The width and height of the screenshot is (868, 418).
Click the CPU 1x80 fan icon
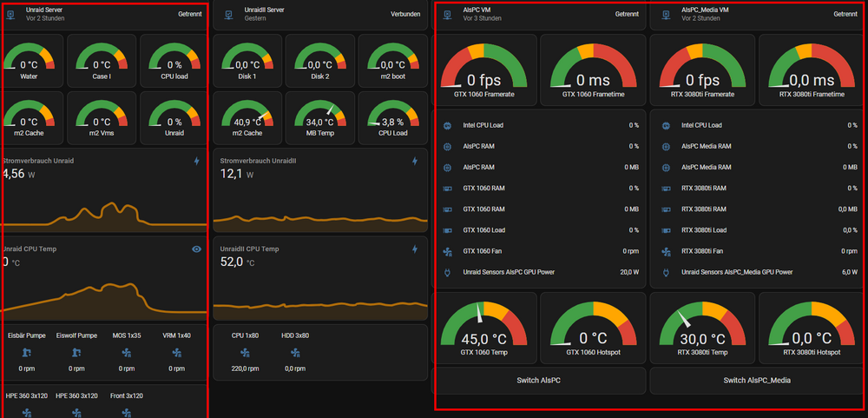pyautogui.click(x=246, y=353)
